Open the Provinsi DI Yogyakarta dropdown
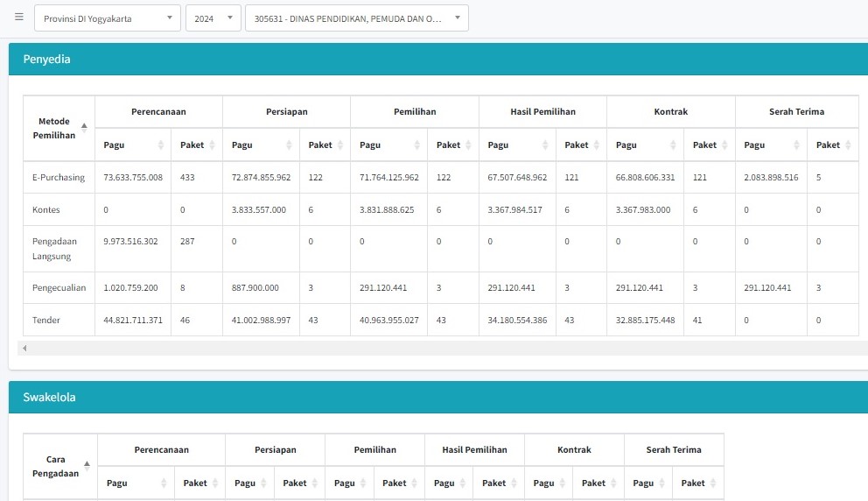This screenshot has height=501, width=868. 108,18
